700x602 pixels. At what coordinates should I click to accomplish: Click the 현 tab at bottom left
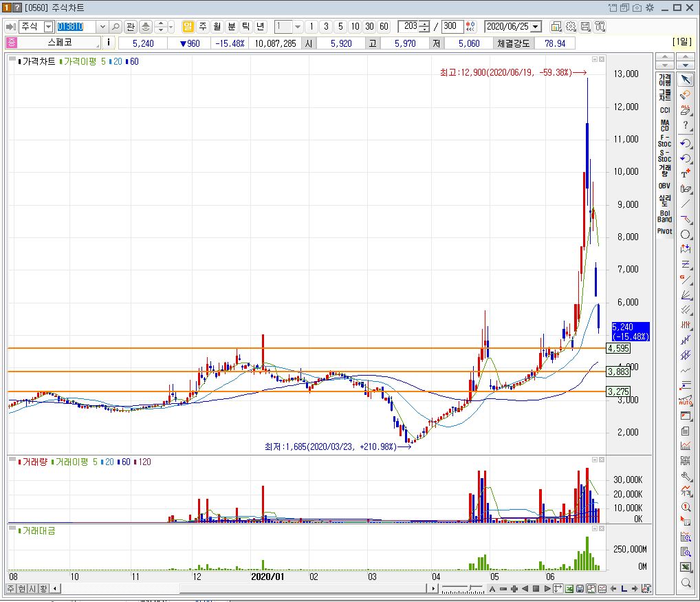[22, 589]
